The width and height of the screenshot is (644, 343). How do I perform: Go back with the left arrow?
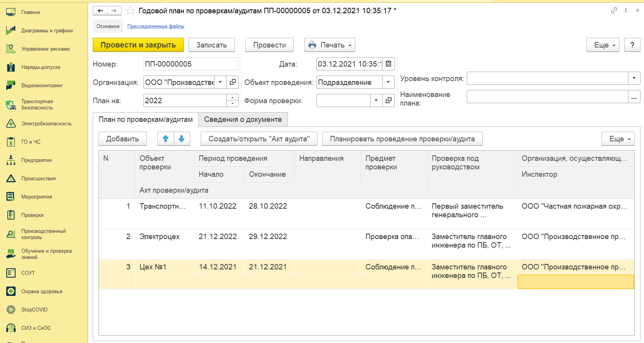(x=100, y=11)
